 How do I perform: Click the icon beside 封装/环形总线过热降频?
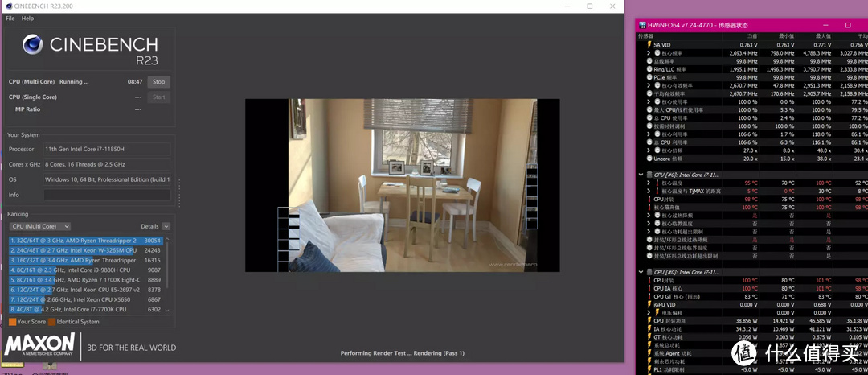coord(649,240)
